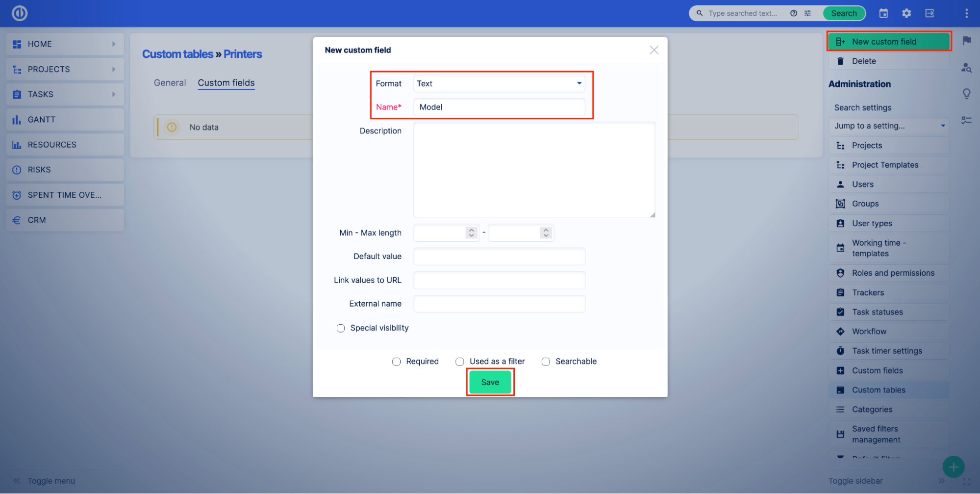
Task: Click the Custom tables breadcrumb link
Action: (177, 54)
